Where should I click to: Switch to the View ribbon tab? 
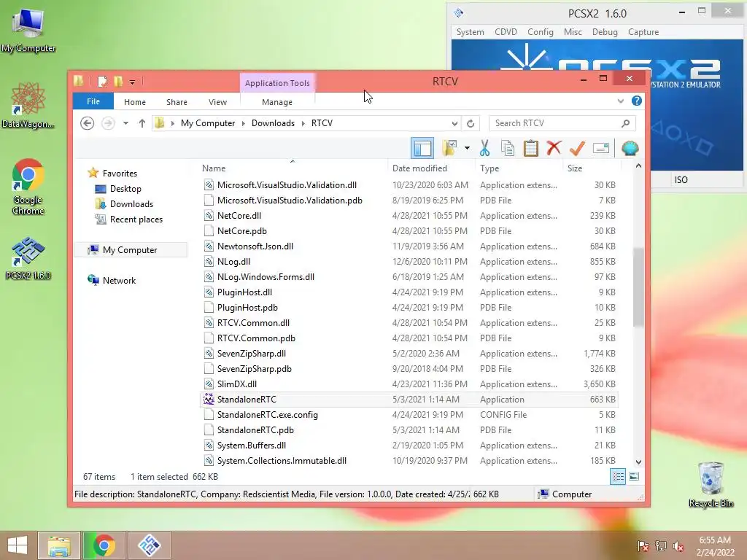tap(217, 102)
